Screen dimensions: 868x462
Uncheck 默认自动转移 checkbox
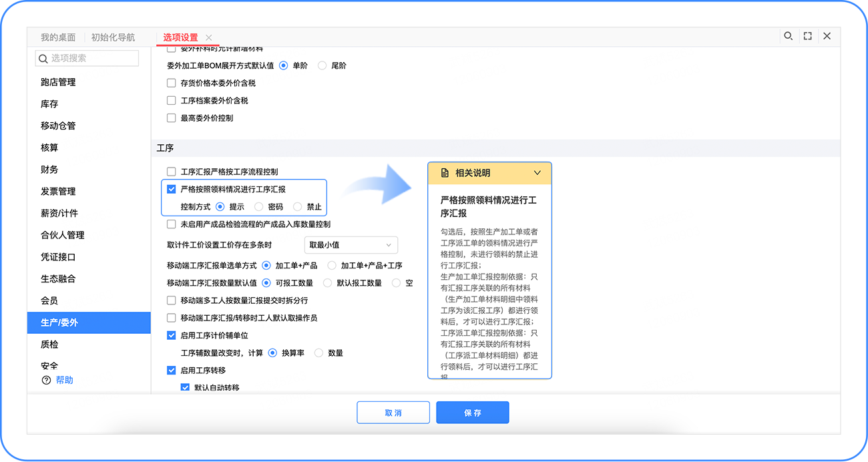point(186,387)
